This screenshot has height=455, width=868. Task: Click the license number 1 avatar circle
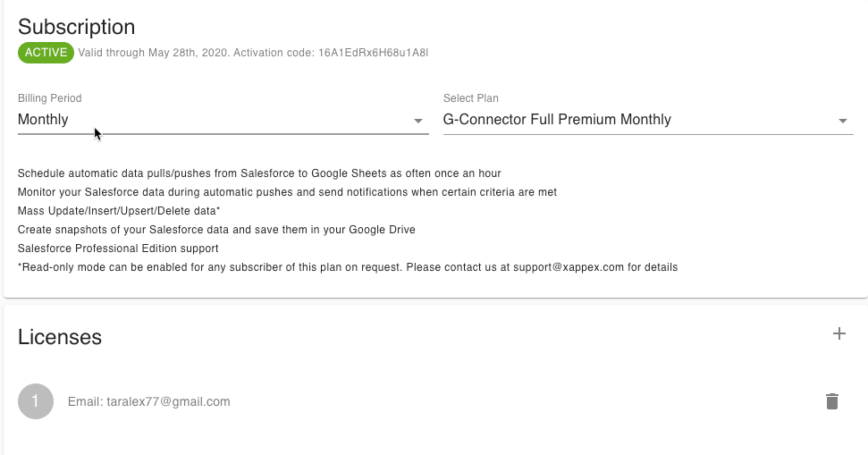(x=36, y=401)
